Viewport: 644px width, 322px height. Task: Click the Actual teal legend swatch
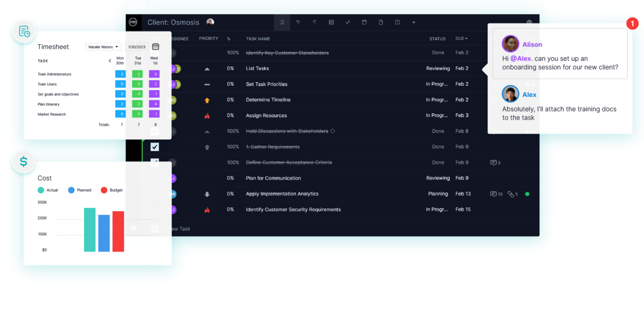pyautogui.click(x=41, y=190)
